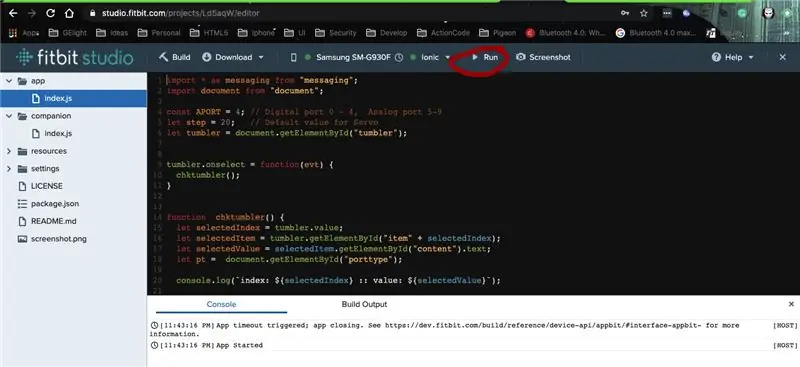800x367 pixels.
Task: Click the browser reload icon
Action: point(50,13)
